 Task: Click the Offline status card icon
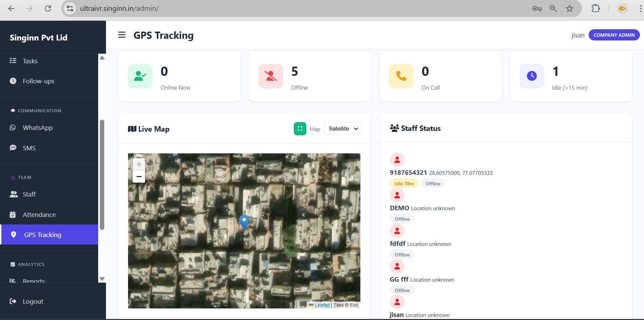point(270,76)
